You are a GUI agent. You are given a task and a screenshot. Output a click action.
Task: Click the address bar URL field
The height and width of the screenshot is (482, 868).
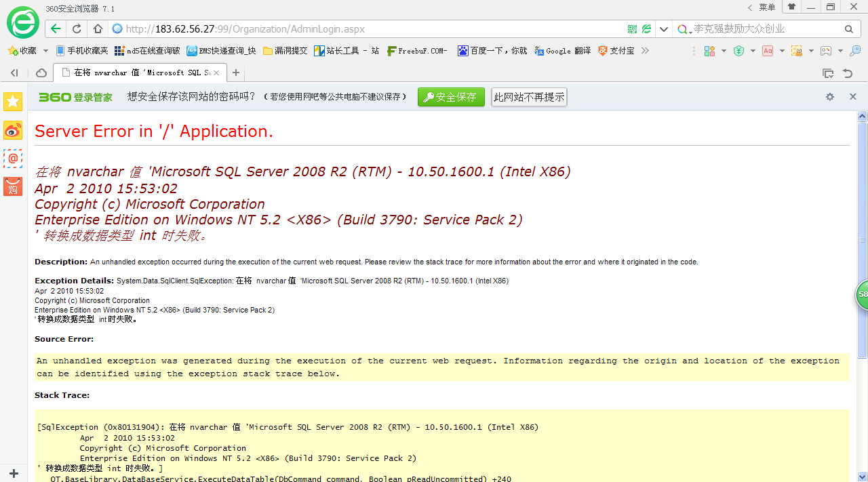[x=373, y=29]
